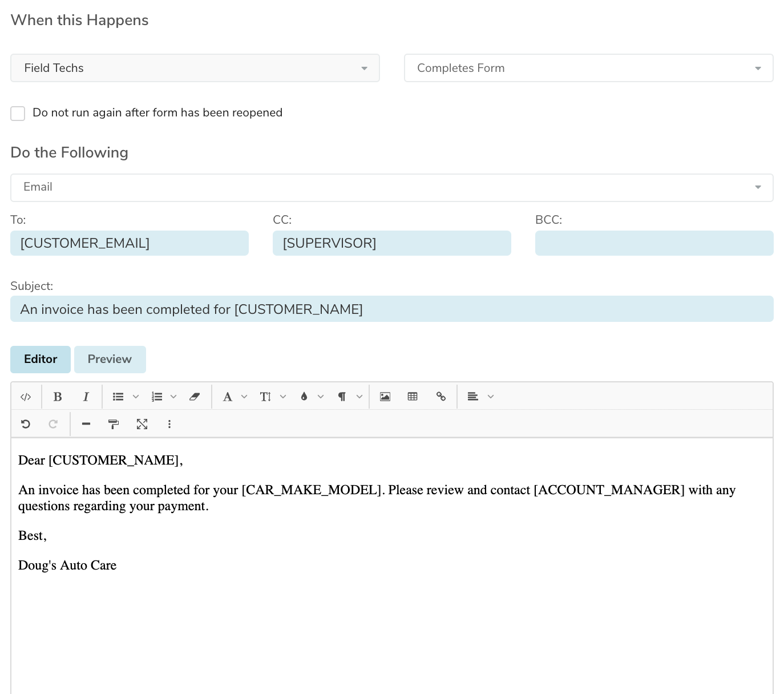Screen dimensions: 784x694
Task: Remove formatting with the eraser tool
Action: point(195,396)
